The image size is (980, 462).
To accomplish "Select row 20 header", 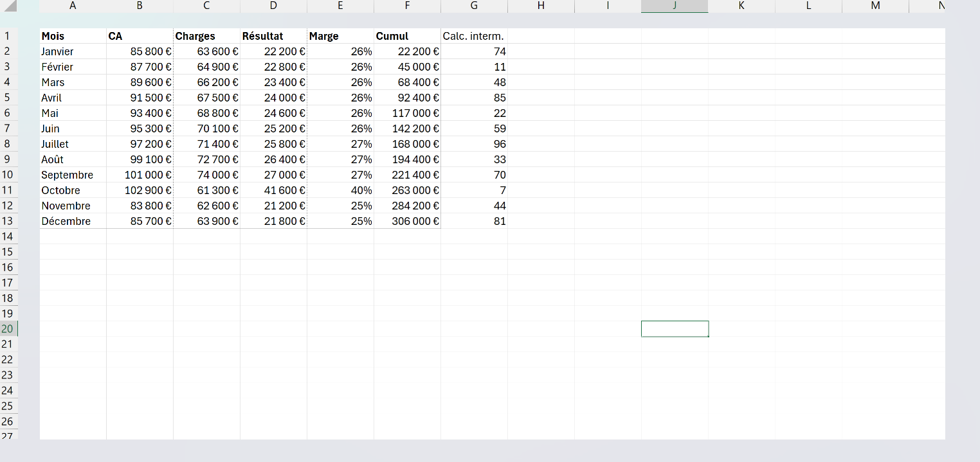I will click(8, 329).
